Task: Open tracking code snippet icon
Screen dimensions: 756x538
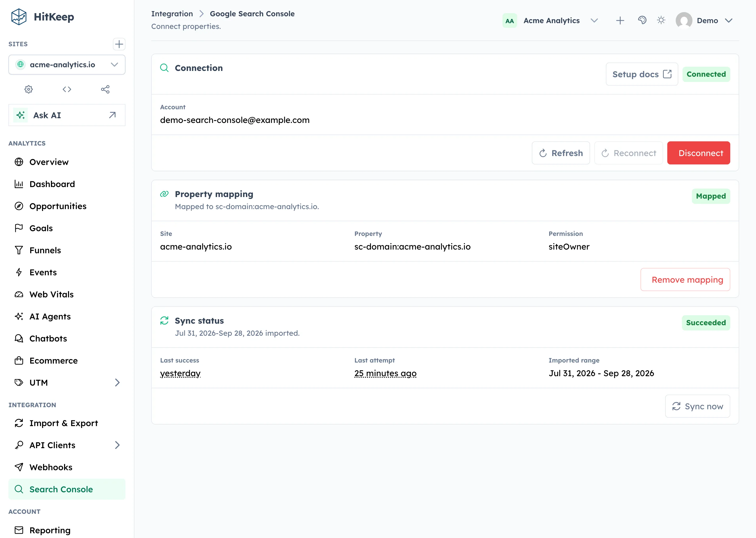Action: (67, 89)
